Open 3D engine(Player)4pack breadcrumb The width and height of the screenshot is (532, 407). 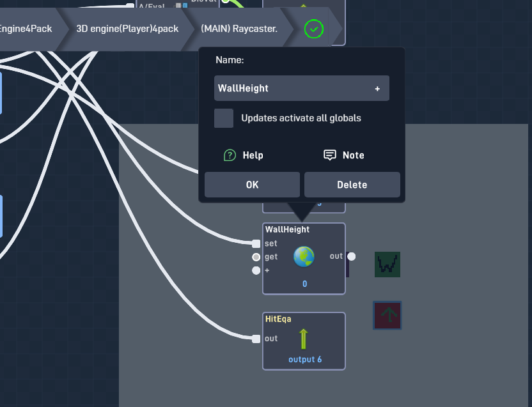(x=127, y=29)
